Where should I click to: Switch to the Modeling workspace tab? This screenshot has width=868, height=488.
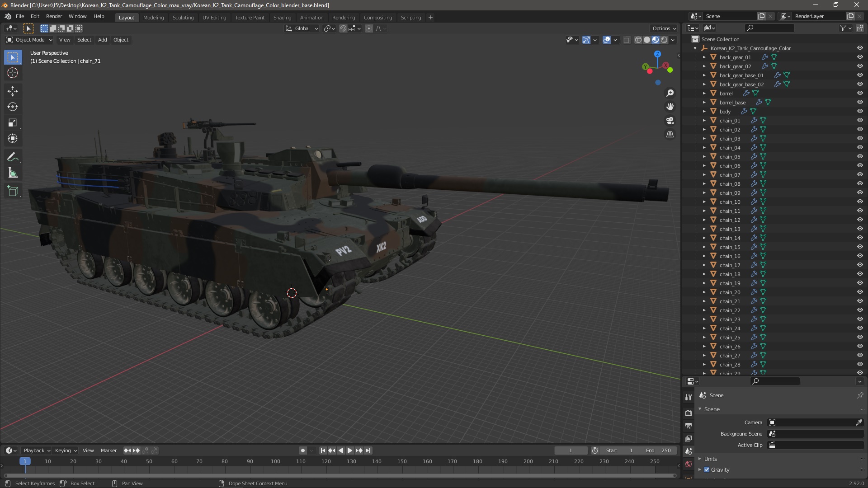153,17
